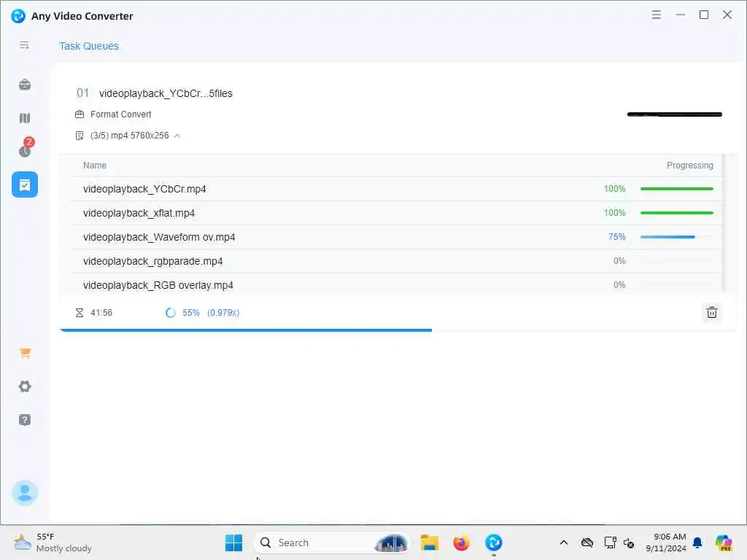Click the Format Convert toolbox icon
The height and width of the screenshot is (560, 747).
coord(80,114)
